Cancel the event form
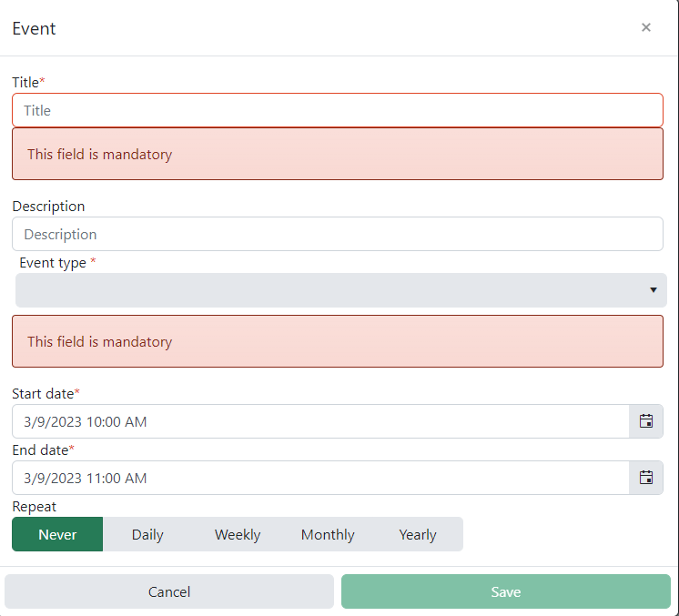This screenshot has width=679, height=616. coord(169,591)
